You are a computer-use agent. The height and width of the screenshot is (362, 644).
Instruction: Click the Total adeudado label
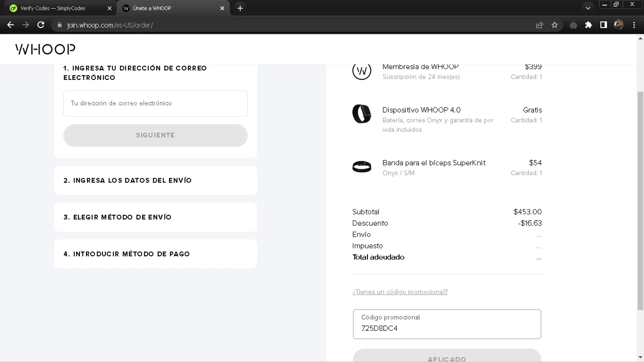tap(378, 257)
